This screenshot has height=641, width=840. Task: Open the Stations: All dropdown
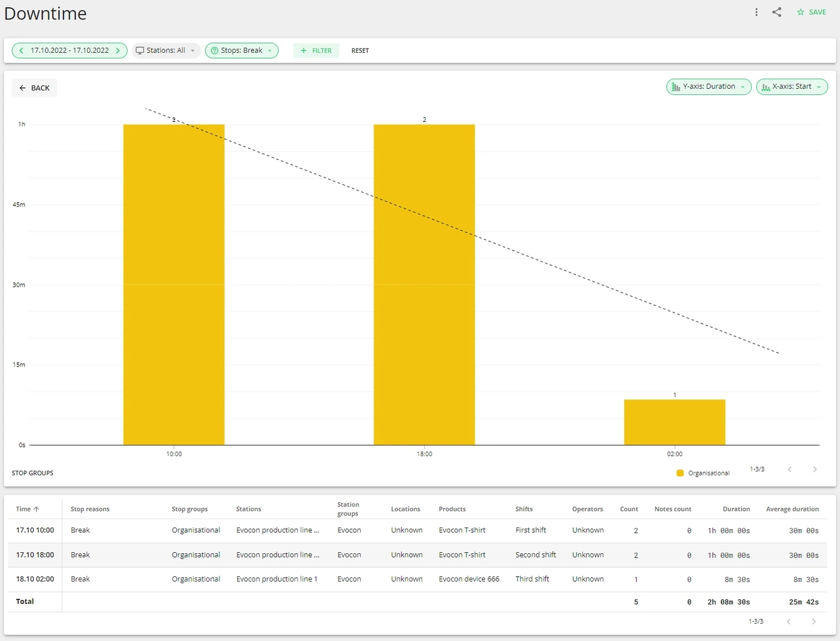pyautogui.click(x=166, y=50)
